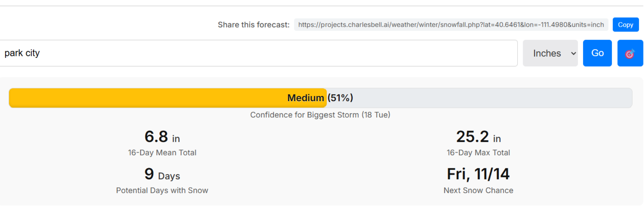
Task: Click the yellow filled confidence bar portion
Action: pyautogui.click(x=146, y=98)
